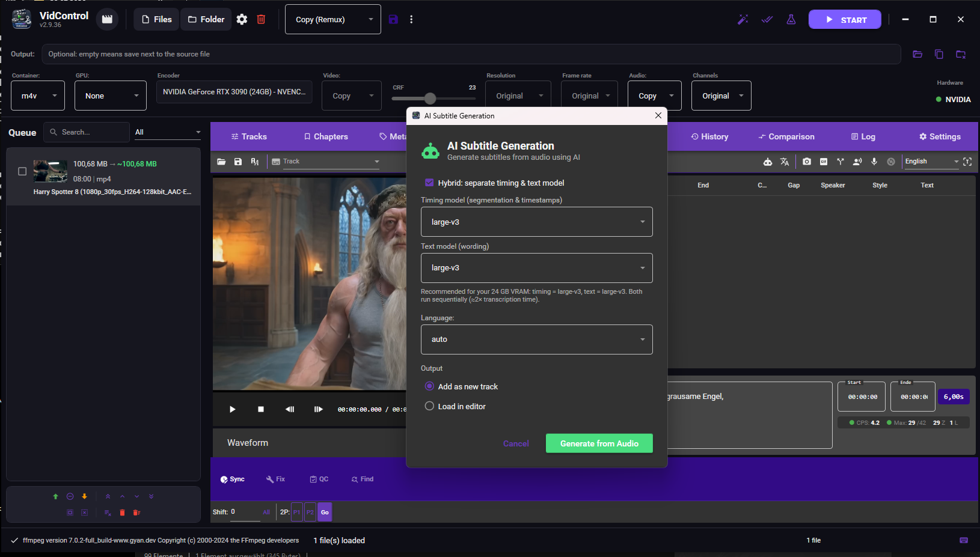
Task: Open the Sync tab in the bottom bar
Action: click(233, 479)
